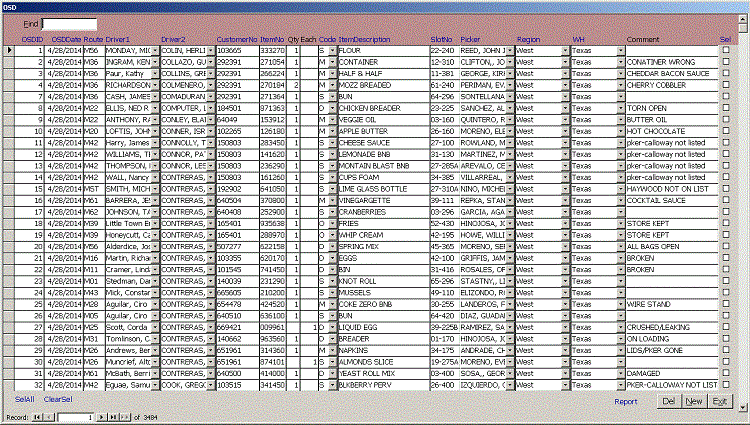Click the SelAll link
The height and width of the screenshot is (425, 750).
pyautogui.click(x=11, y=398)
